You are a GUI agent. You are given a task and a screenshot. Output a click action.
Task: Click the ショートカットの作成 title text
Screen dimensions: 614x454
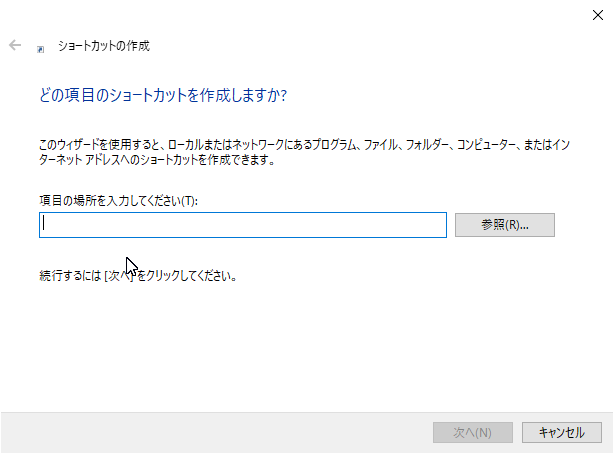pyautogui.click(x=104, y=46)
